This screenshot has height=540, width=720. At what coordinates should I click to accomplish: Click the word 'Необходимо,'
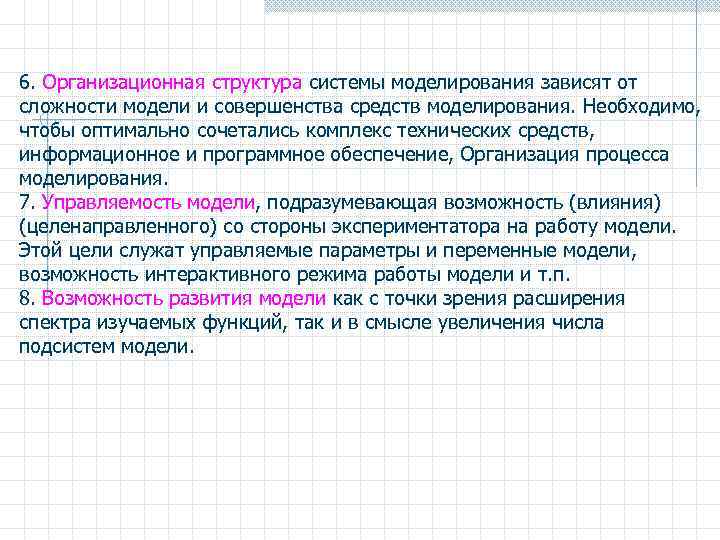point(642,107)
